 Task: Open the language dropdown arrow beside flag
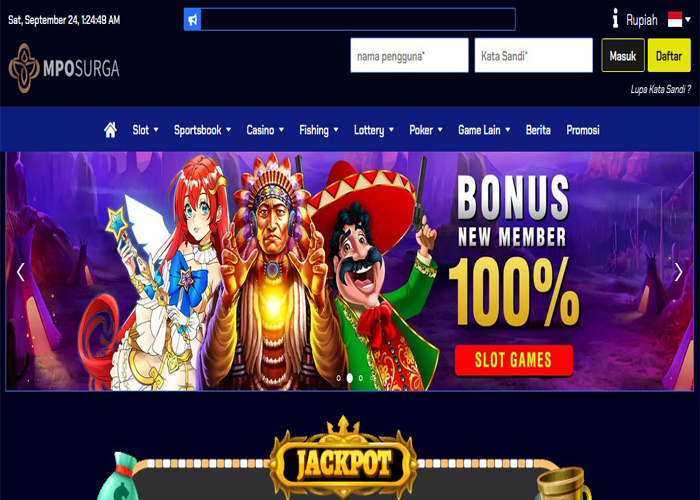pyautogui.click(x=688, y=19)
